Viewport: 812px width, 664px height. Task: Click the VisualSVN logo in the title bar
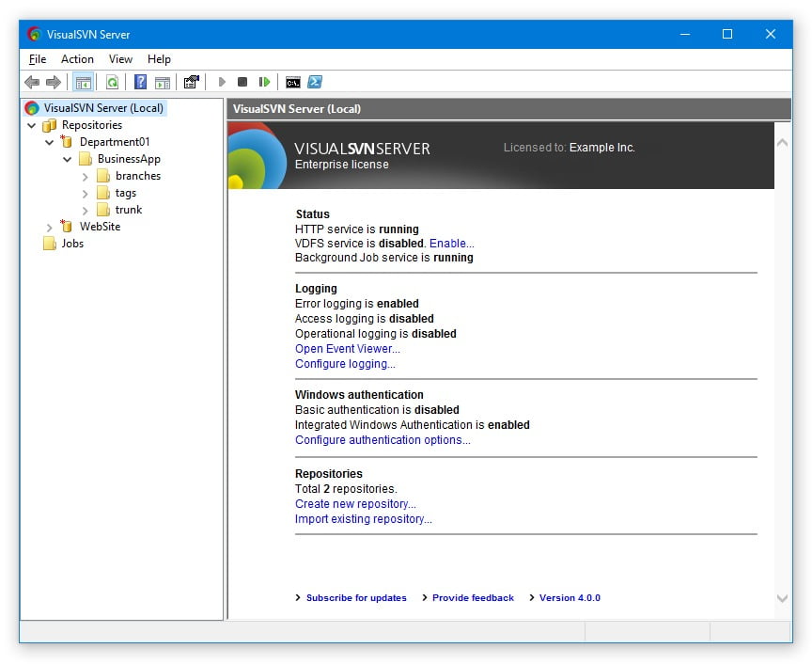(34, 34)
